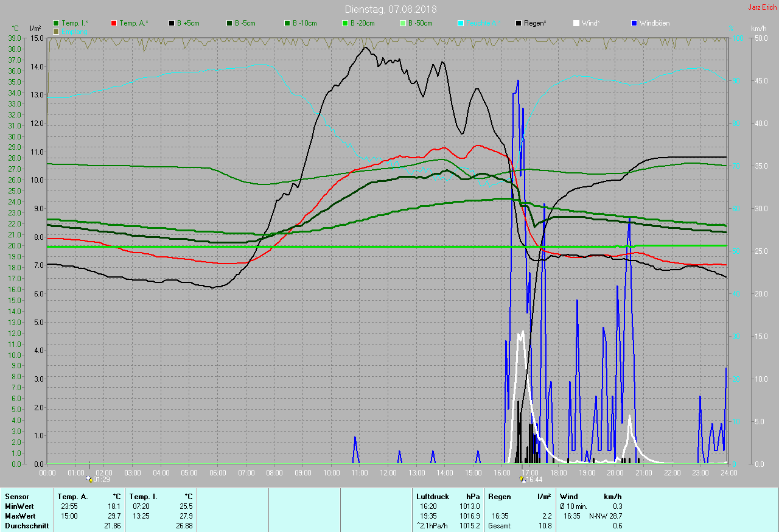Click the '12:00' time axis label
Screen dimensions: 779x532
coord(388,472)
